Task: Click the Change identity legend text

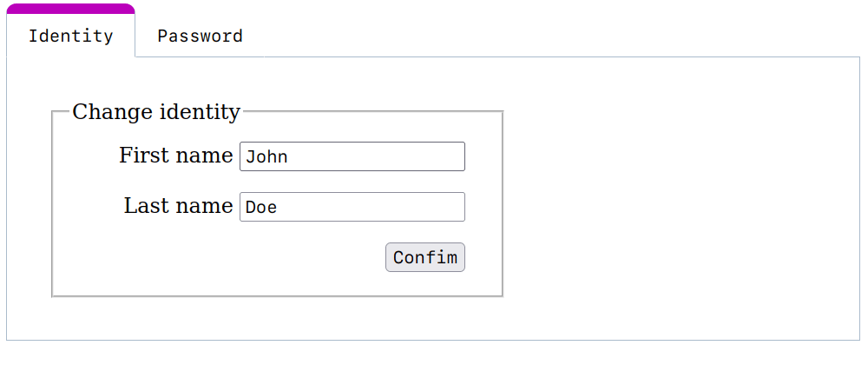Action: click(x=156, y=112)
